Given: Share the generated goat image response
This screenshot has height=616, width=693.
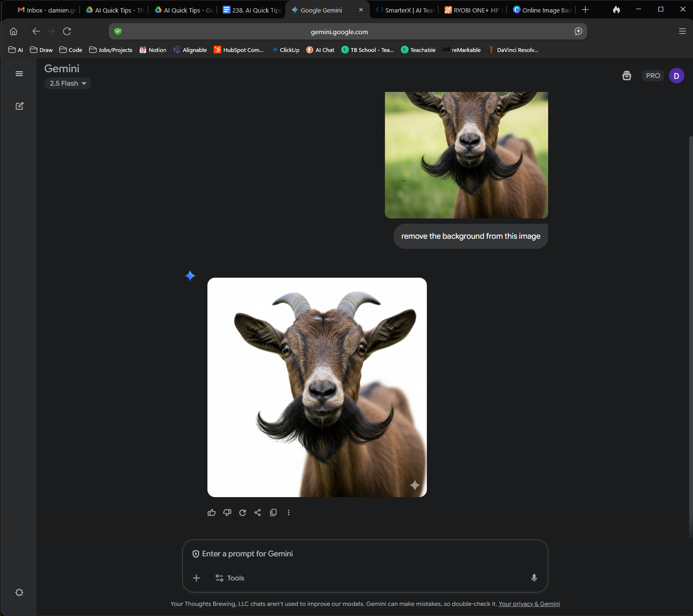Looking at the screenshot, I should click(257, 513).
